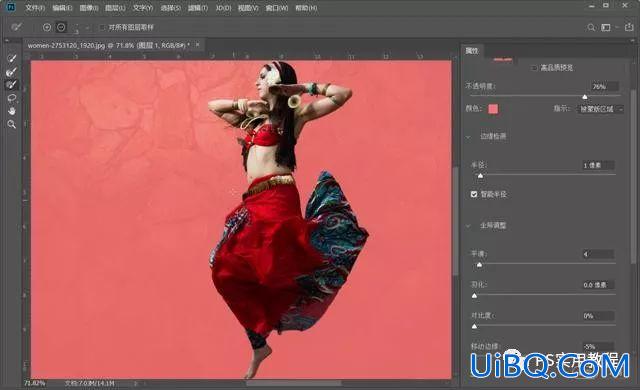This screenshot has width=640, height=390.
Task: Click the Feather value field showing 0.0 像素
Action: point(598,285)
